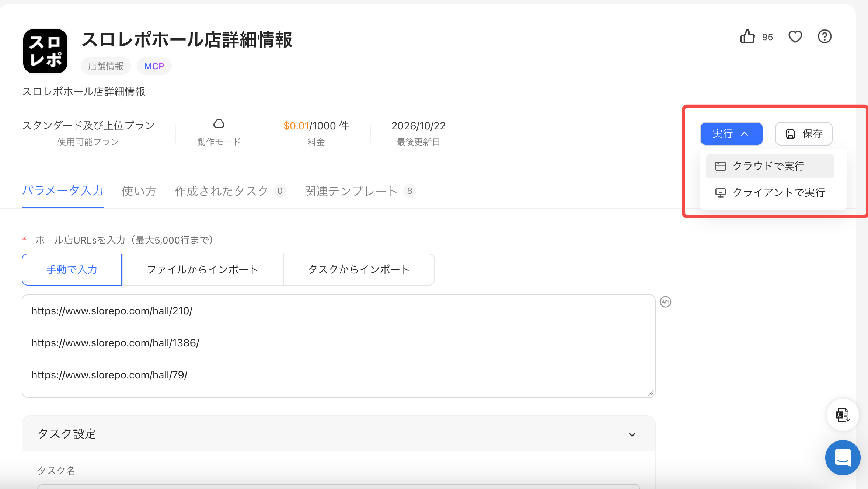This screenshot has height=489, width=868.
Task: Favorite the template with the heart icon
Action: point(795,36)
